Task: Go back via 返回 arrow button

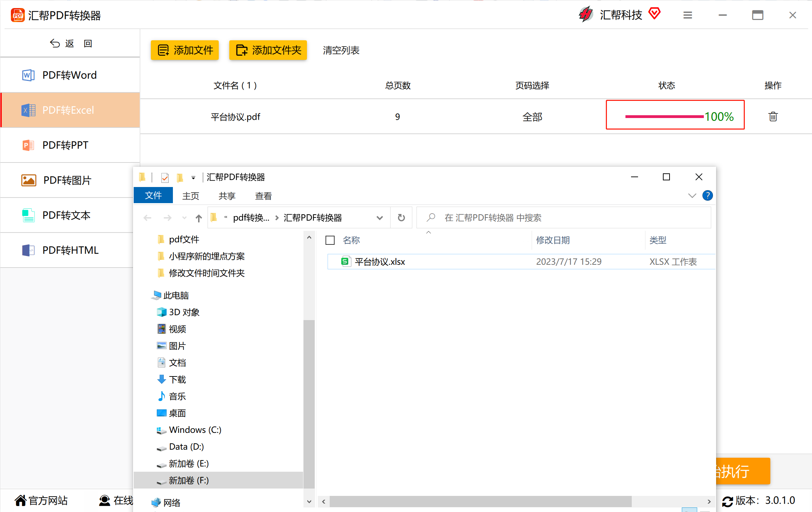Action: [71, 43]
